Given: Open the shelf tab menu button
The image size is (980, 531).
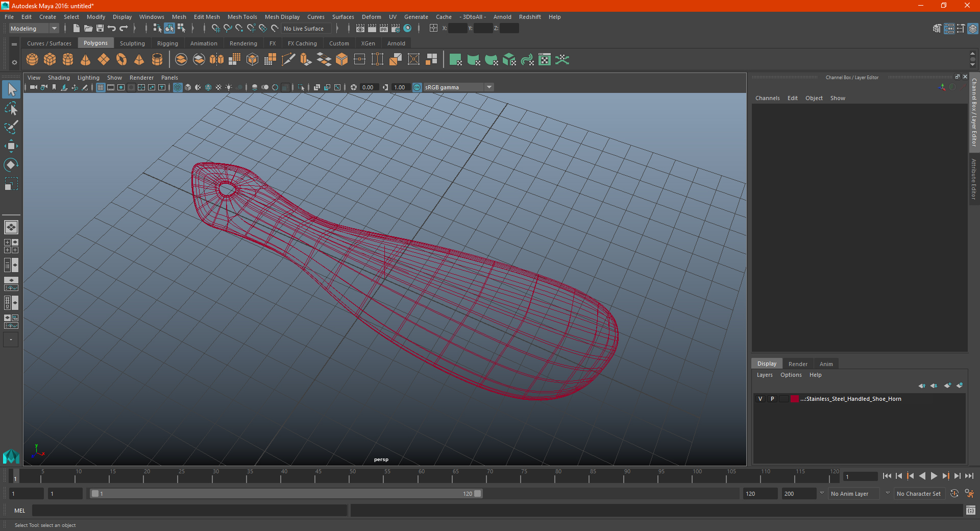Looking at the screenshot, I should coord(14,44).
